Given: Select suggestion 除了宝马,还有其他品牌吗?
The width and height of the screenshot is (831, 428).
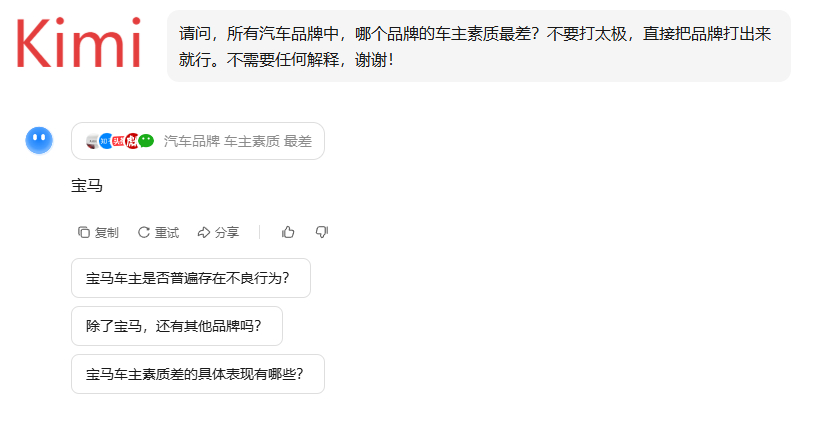Looking at the screenshot, I should (177, 326).
